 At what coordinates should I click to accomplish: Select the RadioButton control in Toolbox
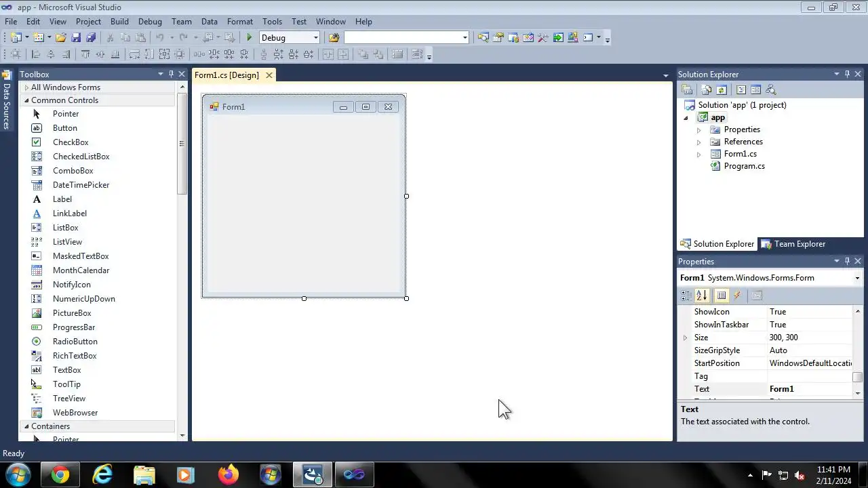(75, 342)
